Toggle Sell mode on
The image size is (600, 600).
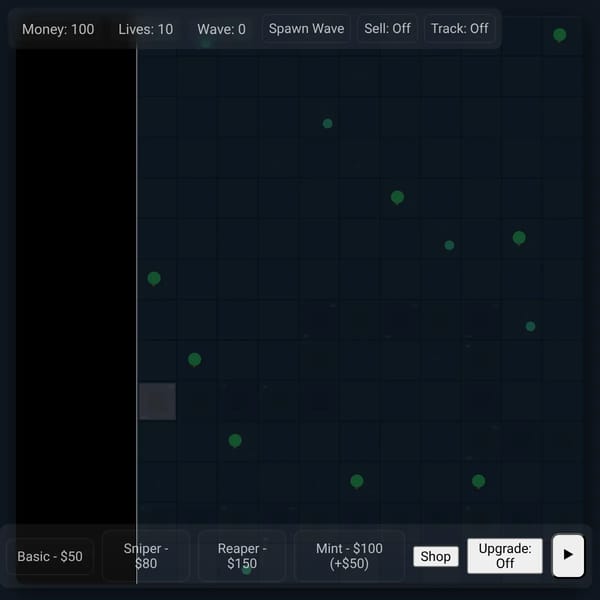387,29
